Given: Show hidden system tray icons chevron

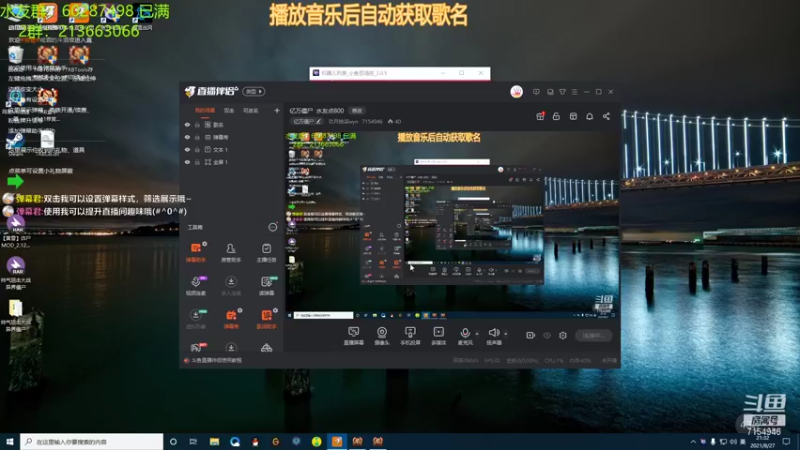Looking at the screenshot, I should click(x=693, y=441).
